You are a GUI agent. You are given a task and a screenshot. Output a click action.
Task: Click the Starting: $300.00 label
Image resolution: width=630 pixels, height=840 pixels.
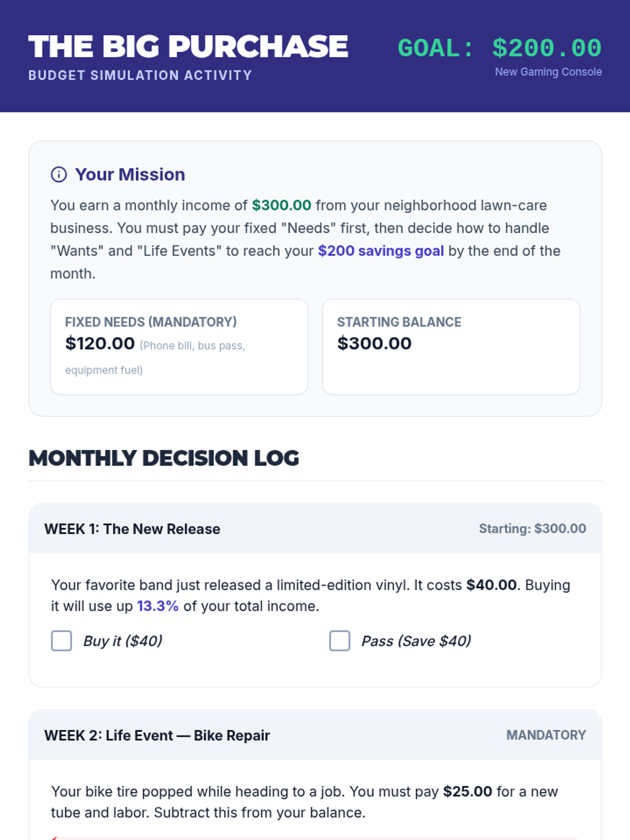coord(532,529)
